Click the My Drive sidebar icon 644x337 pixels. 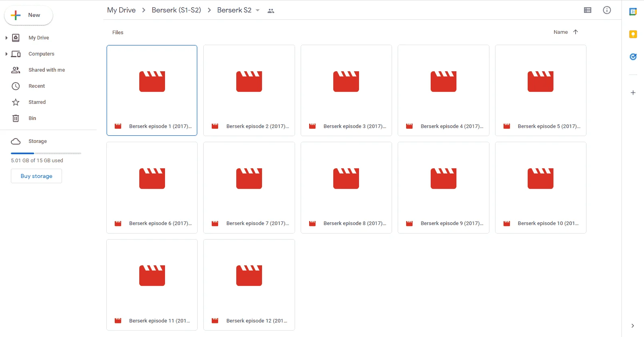[16, 38]
